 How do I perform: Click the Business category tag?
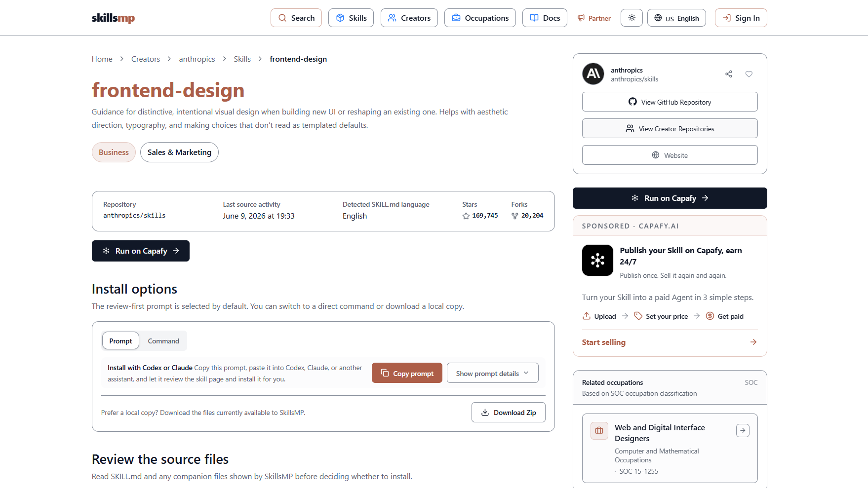114,152
